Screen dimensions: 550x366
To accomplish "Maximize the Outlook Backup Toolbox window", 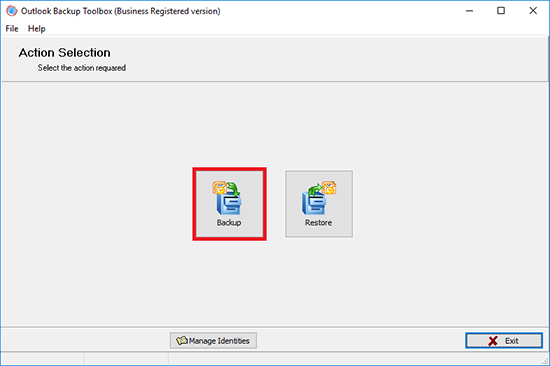I will (x=501, y=11).
